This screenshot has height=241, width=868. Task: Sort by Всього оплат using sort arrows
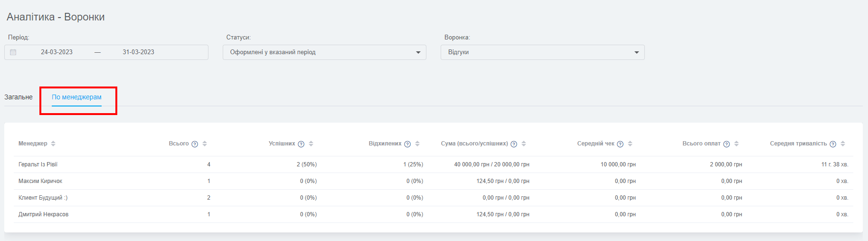click(736, 144)
